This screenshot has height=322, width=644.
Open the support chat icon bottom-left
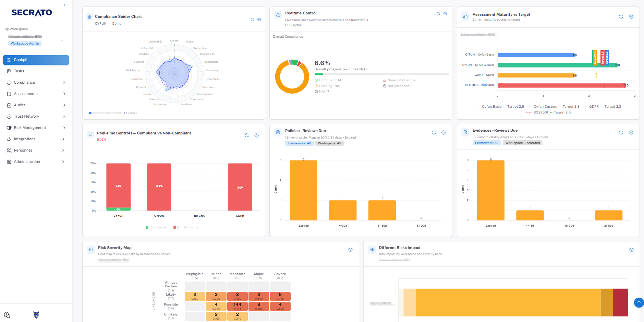[7, 315]
